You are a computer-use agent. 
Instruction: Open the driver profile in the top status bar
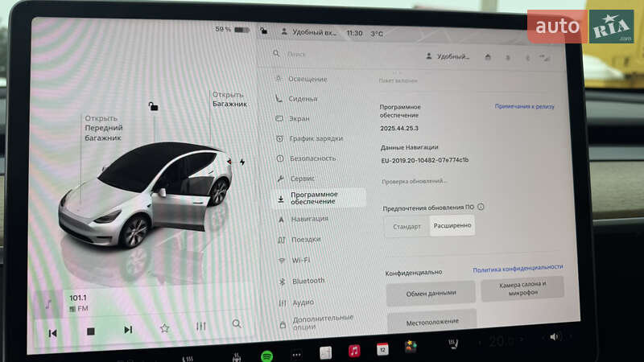(x=309, y=32)
